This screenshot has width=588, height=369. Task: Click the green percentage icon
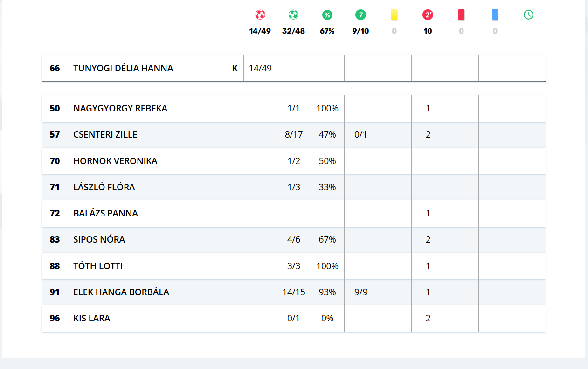click(327, 15)
